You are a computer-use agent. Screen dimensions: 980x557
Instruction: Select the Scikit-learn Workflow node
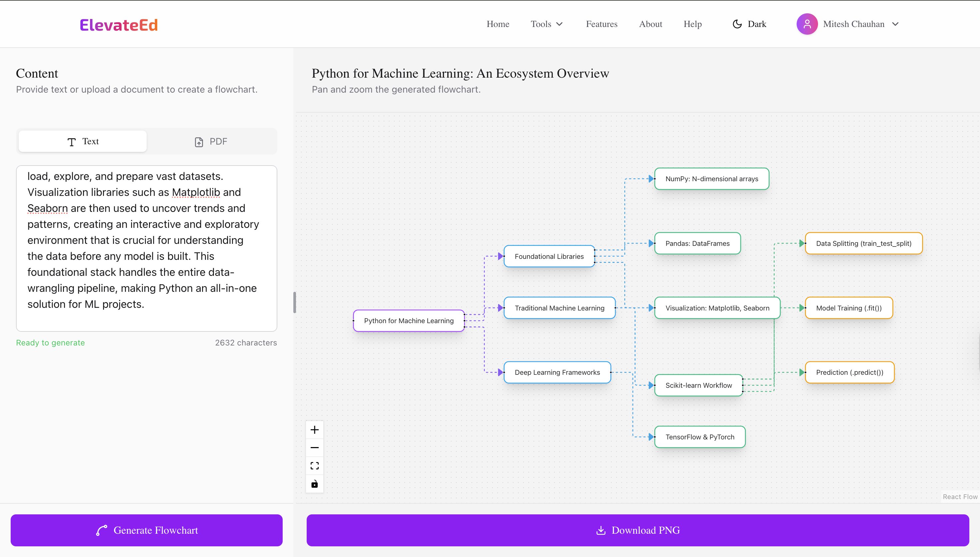pos(698,385)
